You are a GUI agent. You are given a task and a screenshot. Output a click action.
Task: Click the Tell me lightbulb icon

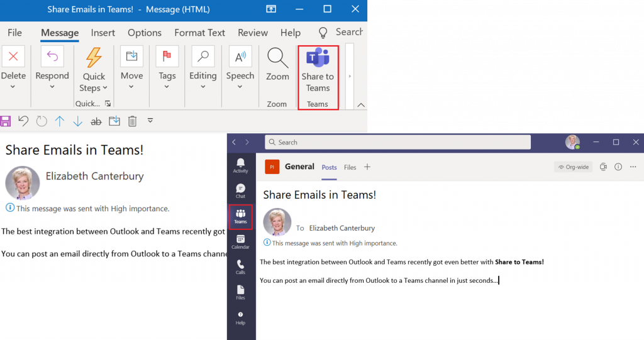(x=323, y=33)
